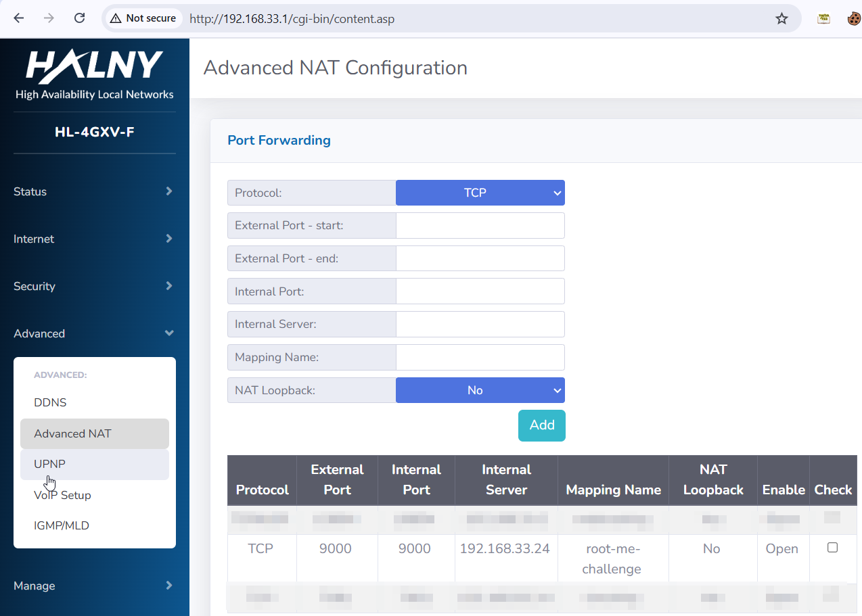The height and width of the screenshot is (616, 862).
Task: Click the browser forward arrow
Action: click(x=49, y=18)
